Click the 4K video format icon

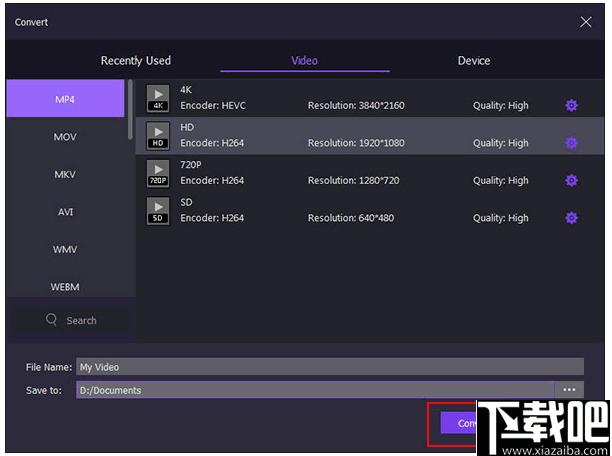158,98
